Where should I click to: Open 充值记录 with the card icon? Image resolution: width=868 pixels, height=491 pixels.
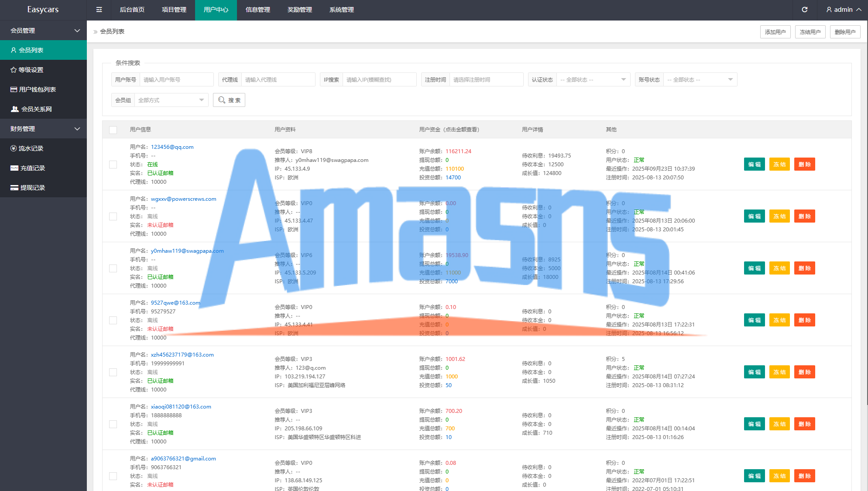14,168
